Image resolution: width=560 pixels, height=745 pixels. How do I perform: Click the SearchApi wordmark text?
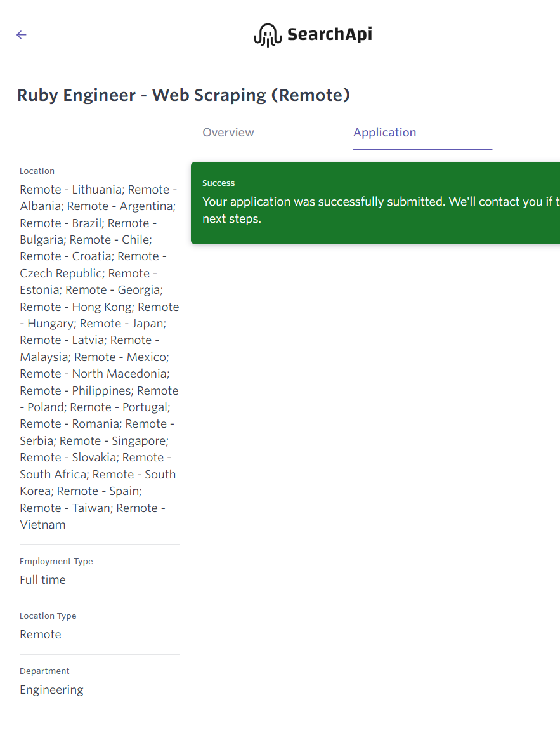329,34
